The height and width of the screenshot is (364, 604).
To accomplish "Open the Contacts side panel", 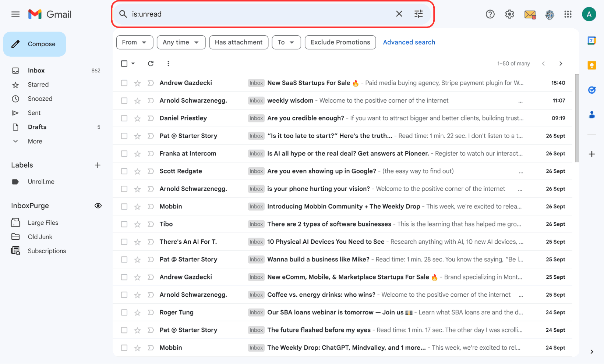I will point(592,115).
